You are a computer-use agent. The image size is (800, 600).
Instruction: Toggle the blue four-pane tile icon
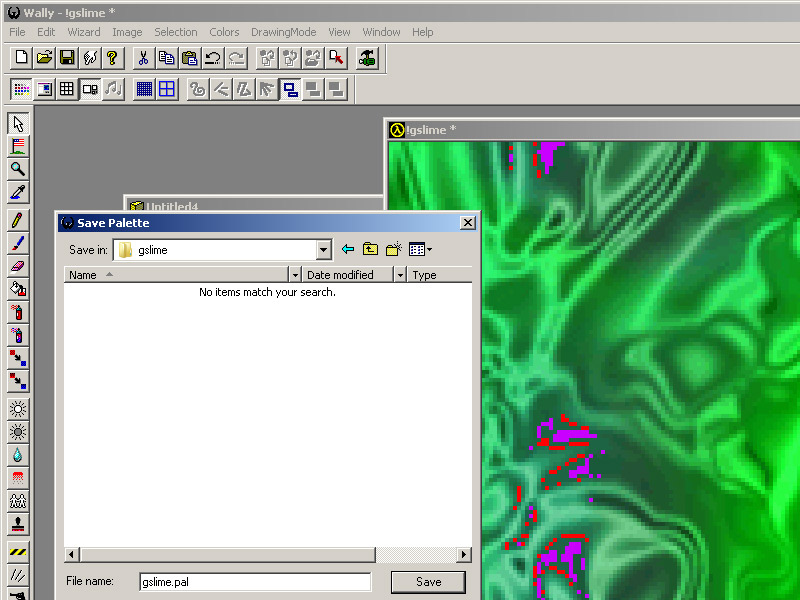[167, 89]
